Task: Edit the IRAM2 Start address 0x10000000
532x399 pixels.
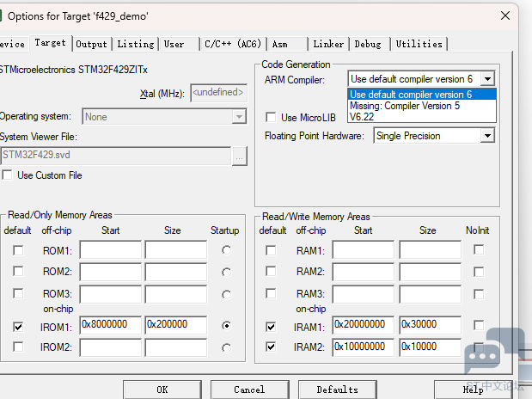Action: coord(364,347)
